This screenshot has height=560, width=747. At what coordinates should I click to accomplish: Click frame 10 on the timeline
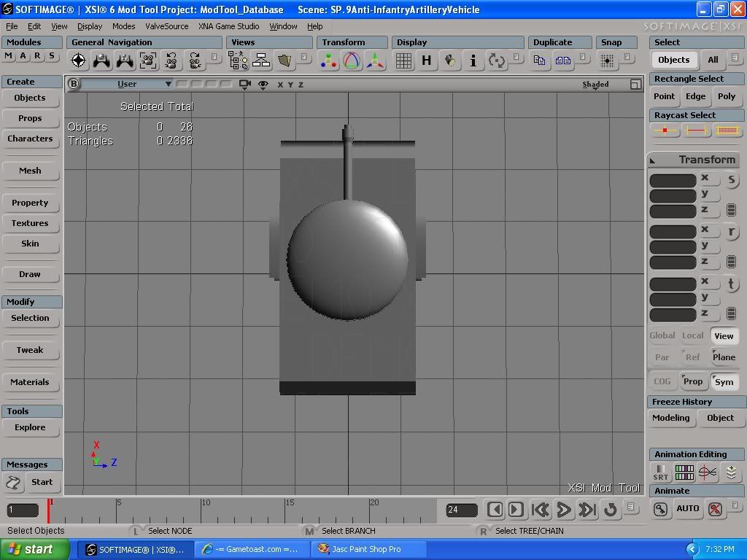202,510
